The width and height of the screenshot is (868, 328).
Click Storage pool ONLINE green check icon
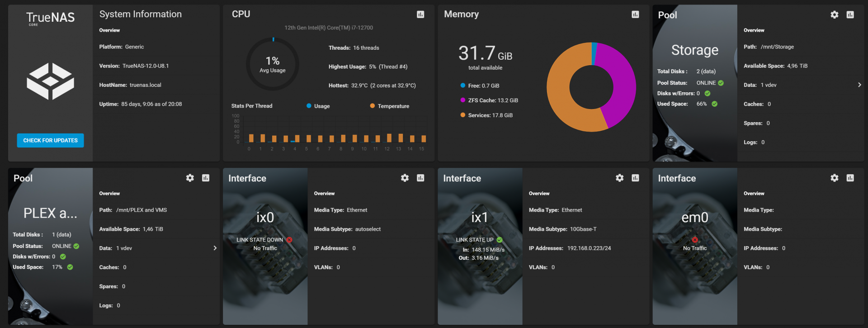[721, 83]
